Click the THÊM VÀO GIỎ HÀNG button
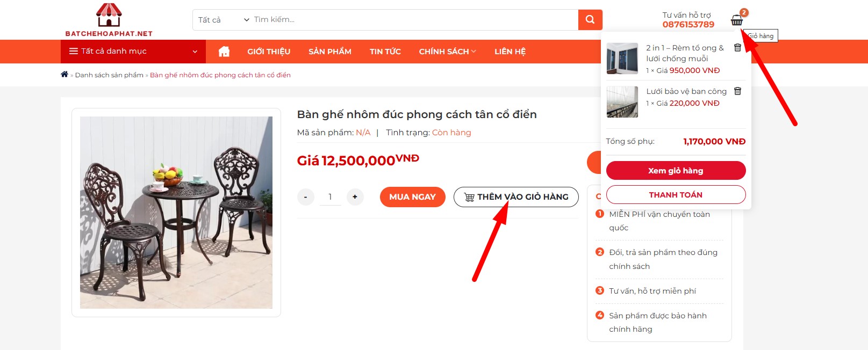 coord(516,197)
